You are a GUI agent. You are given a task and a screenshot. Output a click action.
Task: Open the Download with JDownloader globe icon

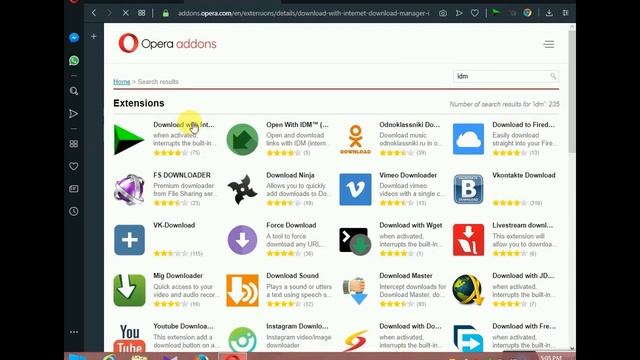coord(469,291)
